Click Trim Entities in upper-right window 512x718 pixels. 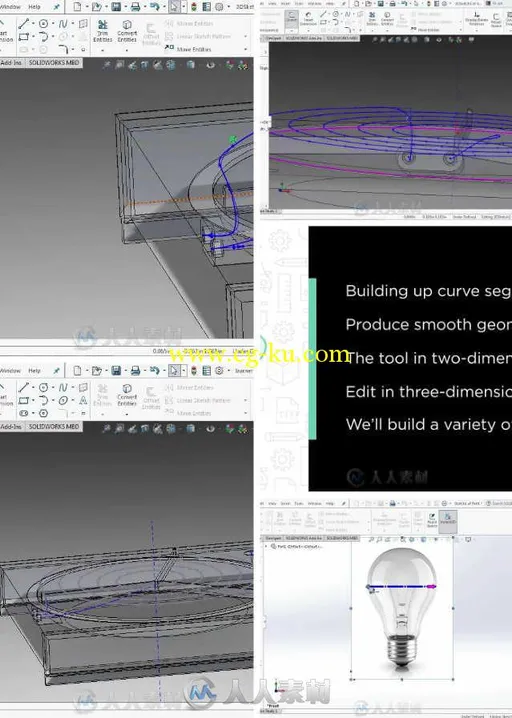pos(372,18)
